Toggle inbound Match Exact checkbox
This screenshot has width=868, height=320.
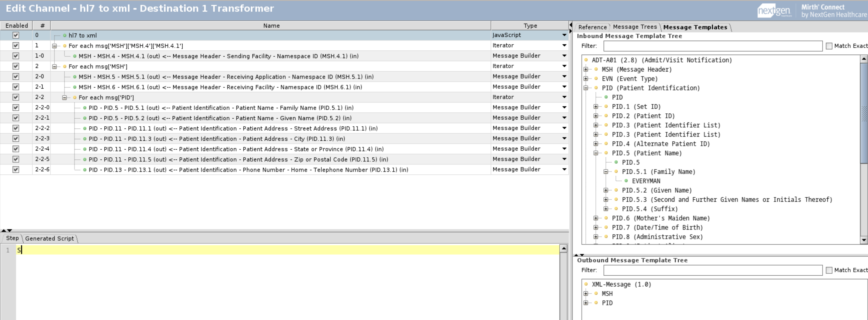tap(829, 46)
